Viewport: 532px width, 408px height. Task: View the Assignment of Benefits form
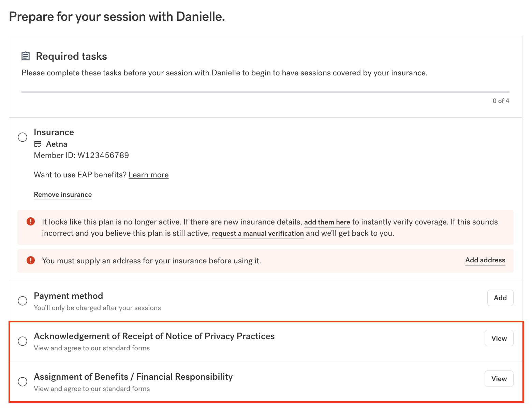[x=499, y=379]
